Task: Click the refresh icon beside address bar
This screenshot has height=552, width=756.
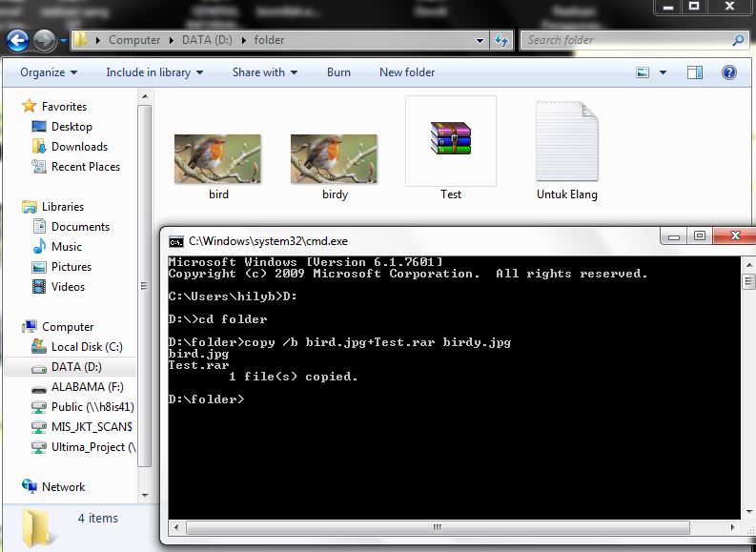Action: [501, 40]
